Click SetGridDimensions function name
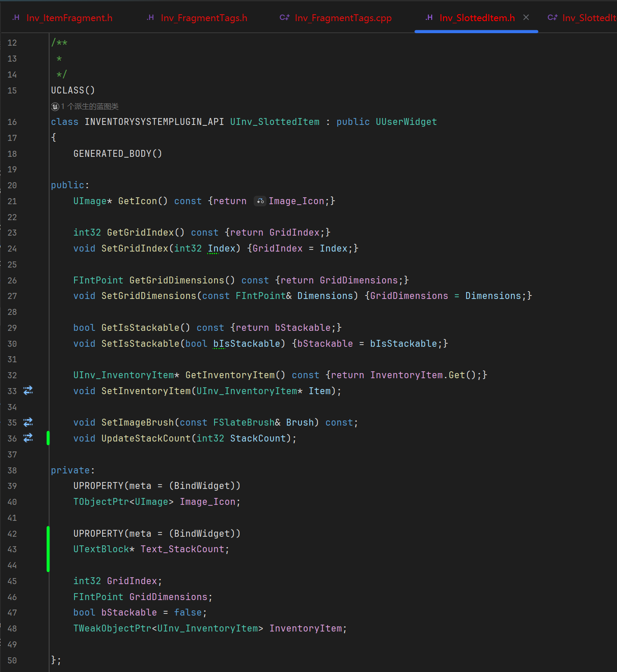The image size is (617, 672). pyautogui.click(x=149, y=296)
